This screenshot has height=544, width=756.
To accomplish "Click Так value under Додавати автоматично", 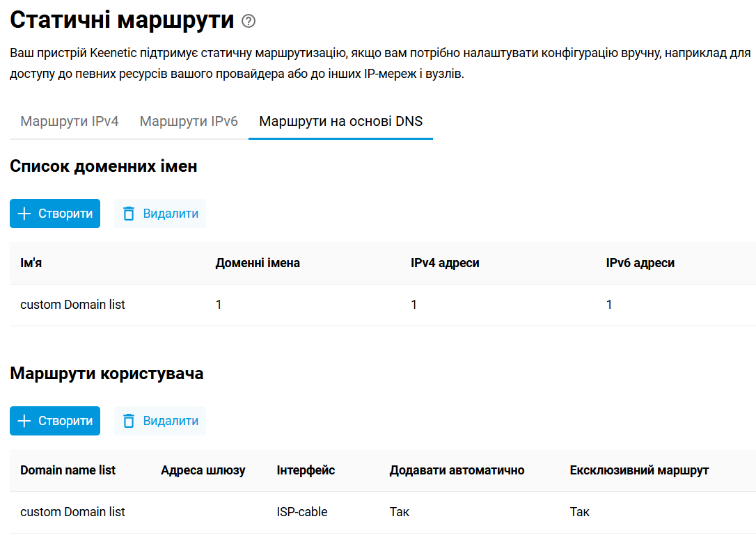I will pyautogui.click(x=400, y=512).
